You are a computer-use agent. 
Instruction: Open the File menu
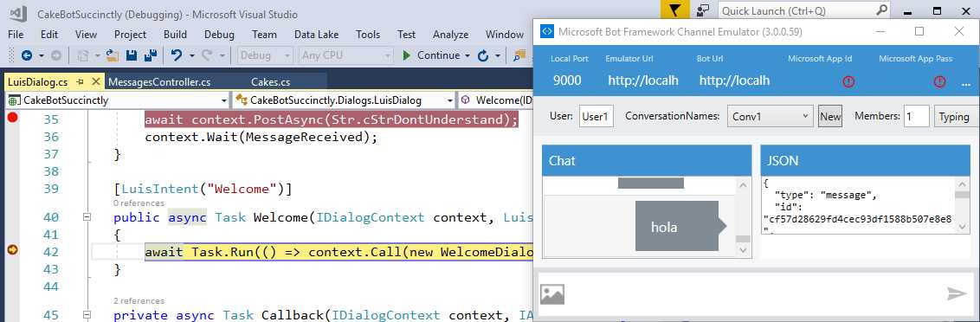coord(16,35)
